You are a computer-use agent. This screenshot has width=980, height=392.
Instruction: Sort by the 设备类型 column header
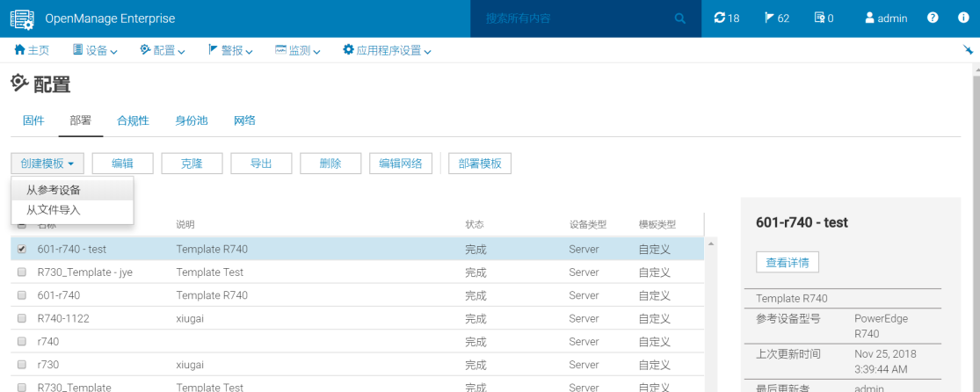coord(587,224)
